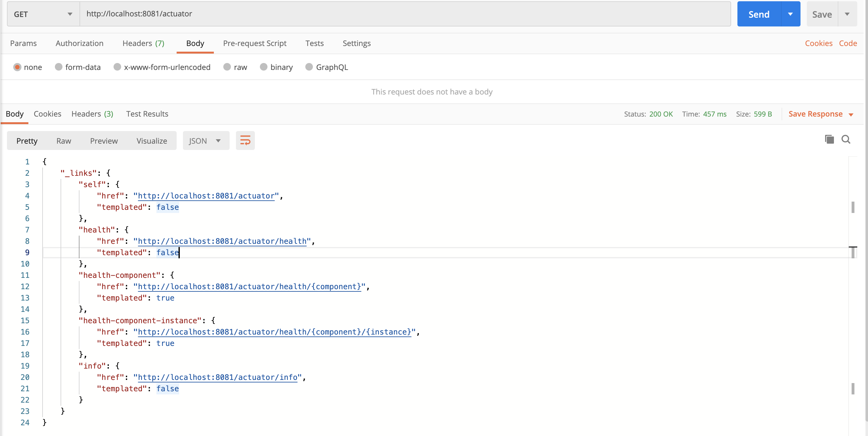Open the response search icon
The height and width of the screenshot is (436, 868).
846,139
